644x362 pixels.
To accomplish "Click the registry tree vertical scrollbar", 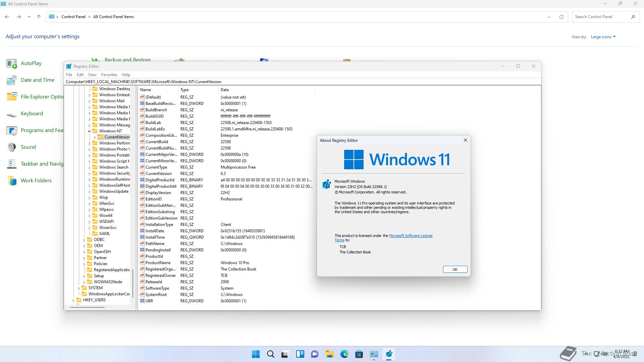I will pyautogui.click(x=133, y=283).
